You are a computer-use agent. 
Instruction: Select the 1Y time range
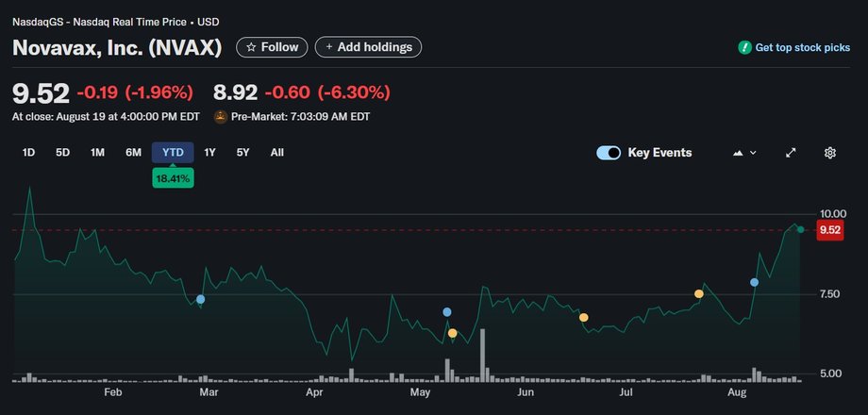209,153
